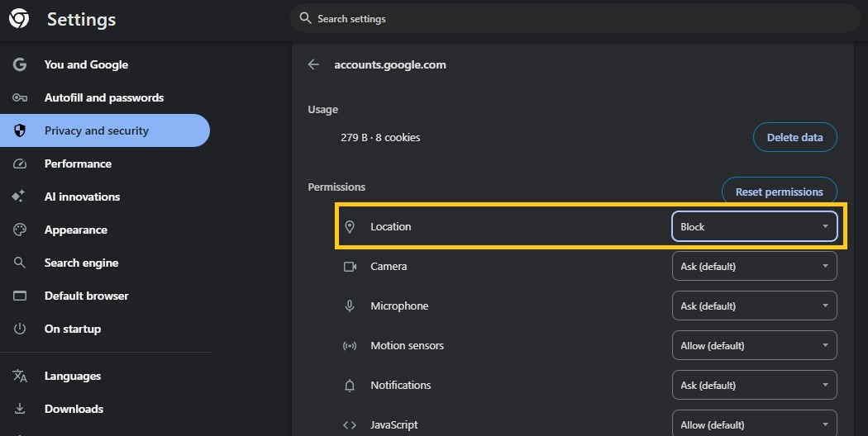This screenshot has width=868, height=436.
Task: Click the download arrow icon for Downloads
Action: point(20,408)
